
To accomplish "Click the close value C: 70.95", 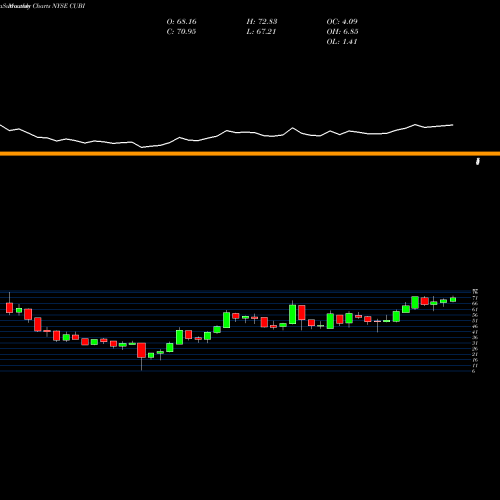I will 181,32.
